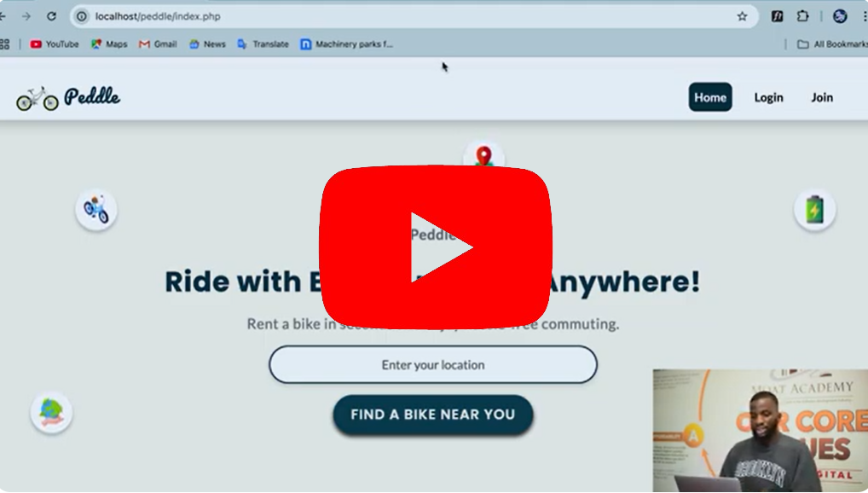Click the Peddle bicycle logo
The image size is (868, 493).
(37, 98)
